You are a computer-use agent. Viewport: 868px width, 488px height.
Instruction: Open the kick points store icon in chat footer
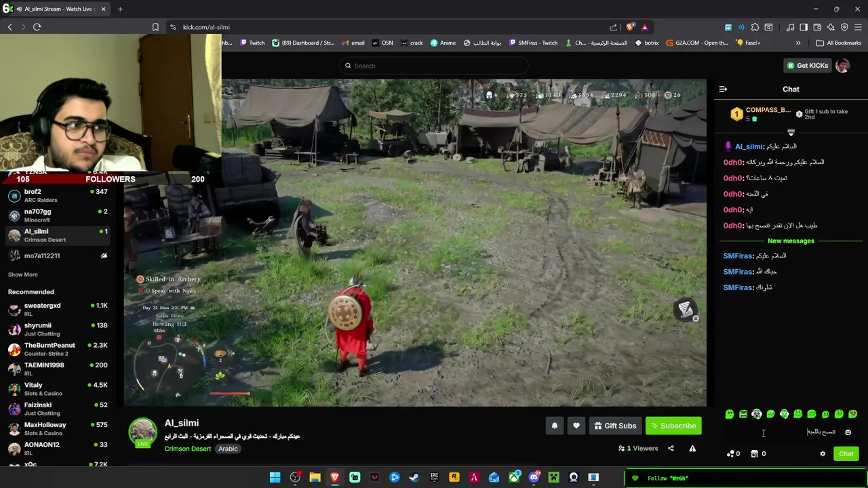[757, 453]
